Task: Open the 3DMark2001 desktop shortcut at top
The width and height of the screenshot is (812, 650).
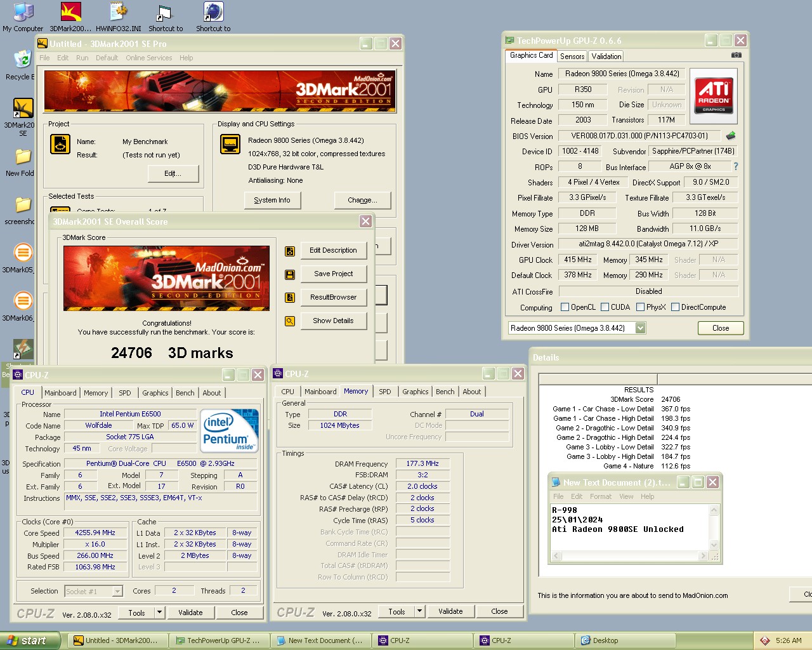Action: [70, 17]
